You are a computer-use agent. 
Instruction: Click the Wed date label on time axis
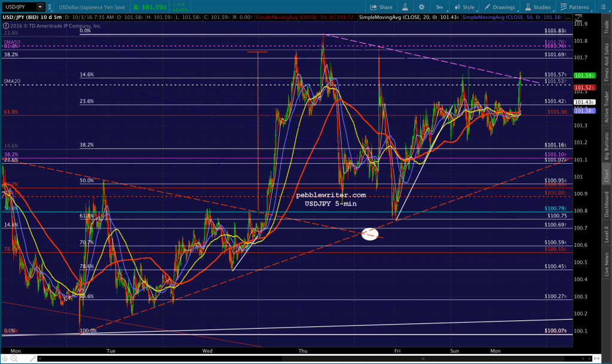pyautogui.click(x=207, y=351)
